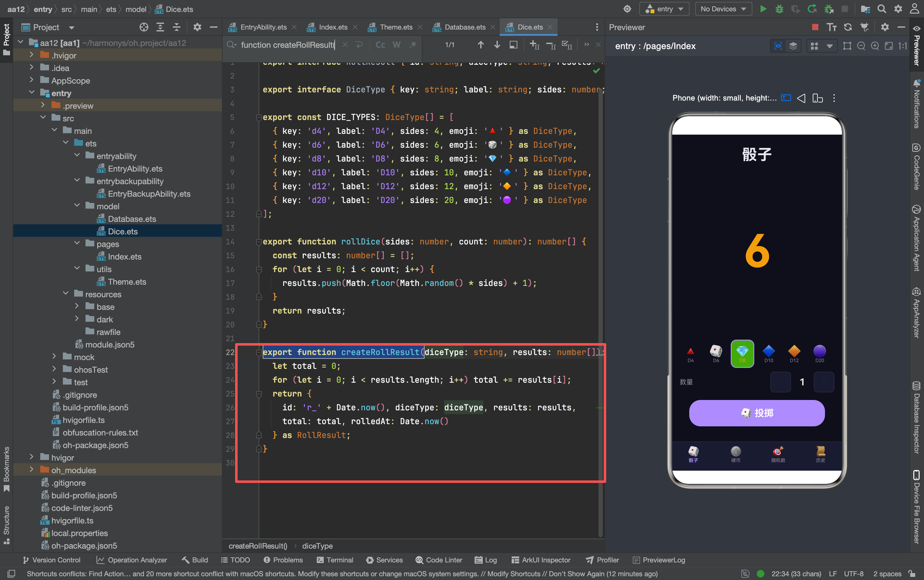Click the Debug bug icon in toolbar

point(779,9)
